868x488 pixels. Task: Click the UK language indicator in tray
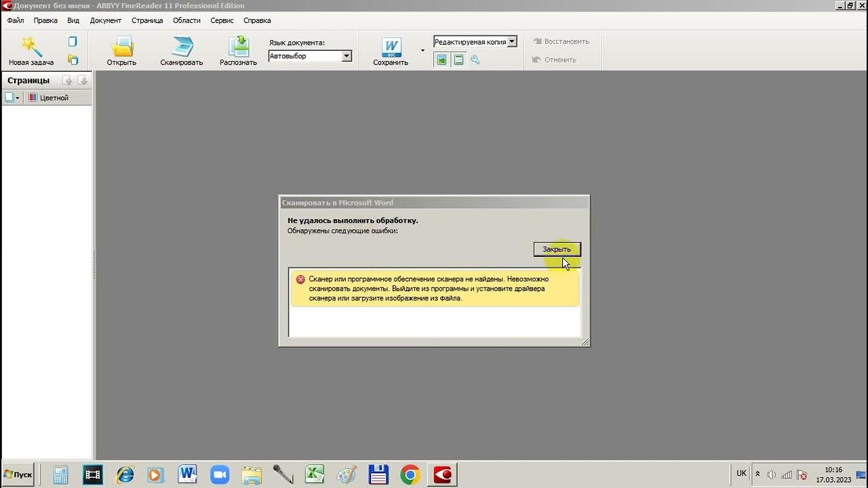pyautogui.click(x=741, y=473)
